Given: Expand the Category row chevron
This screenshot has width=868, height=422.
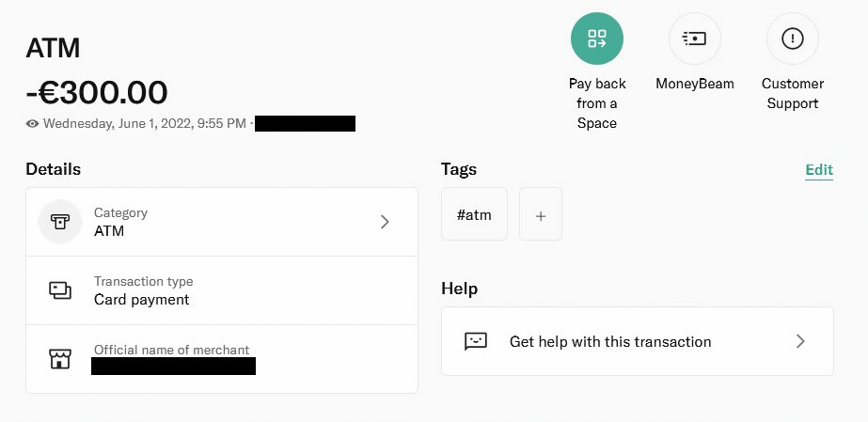Looking at the screenshot, I should [x=385, y=222].
